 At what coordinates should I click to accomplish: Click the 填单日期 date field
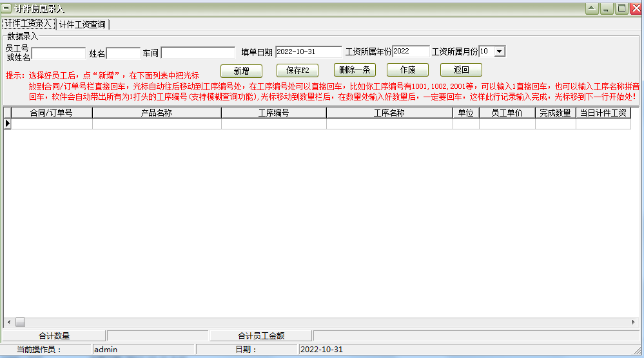(308, 52)
